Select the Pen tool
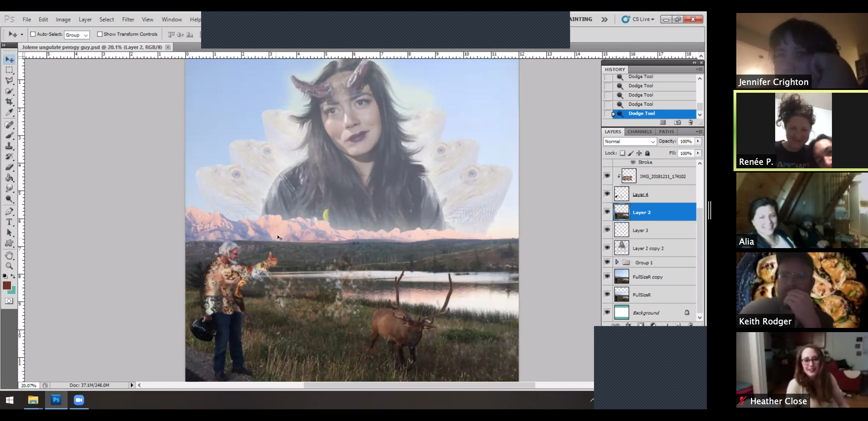 9,211
